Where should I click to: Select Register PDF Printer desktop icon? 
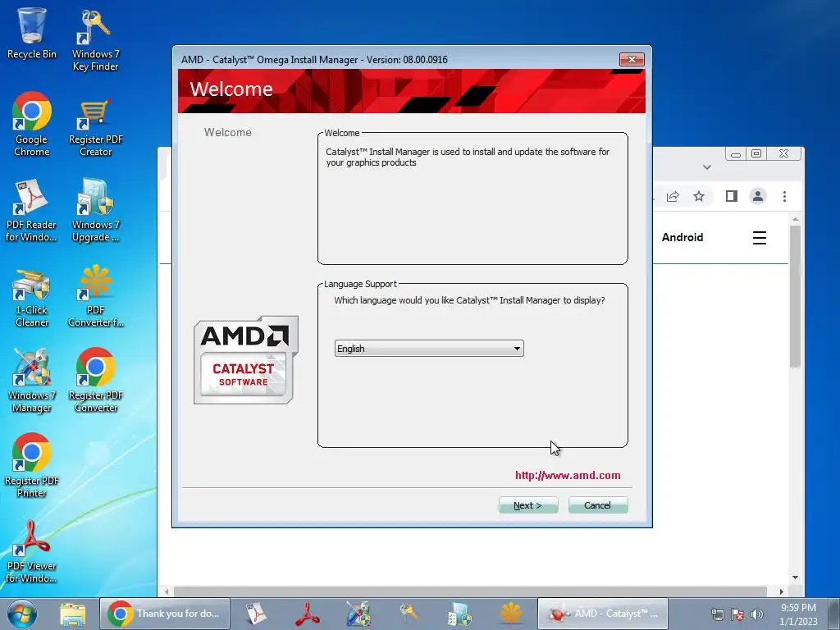point(32,466)
